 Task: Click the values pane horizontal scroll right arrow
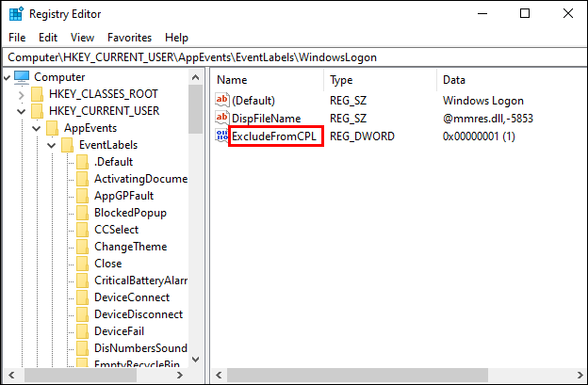tap(580, 375)
